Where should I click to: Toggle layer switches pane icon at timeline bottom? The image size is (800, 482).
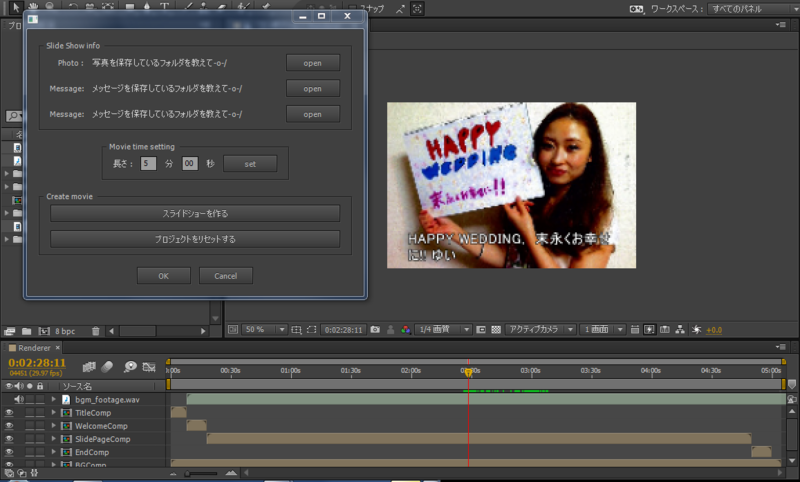9,473
